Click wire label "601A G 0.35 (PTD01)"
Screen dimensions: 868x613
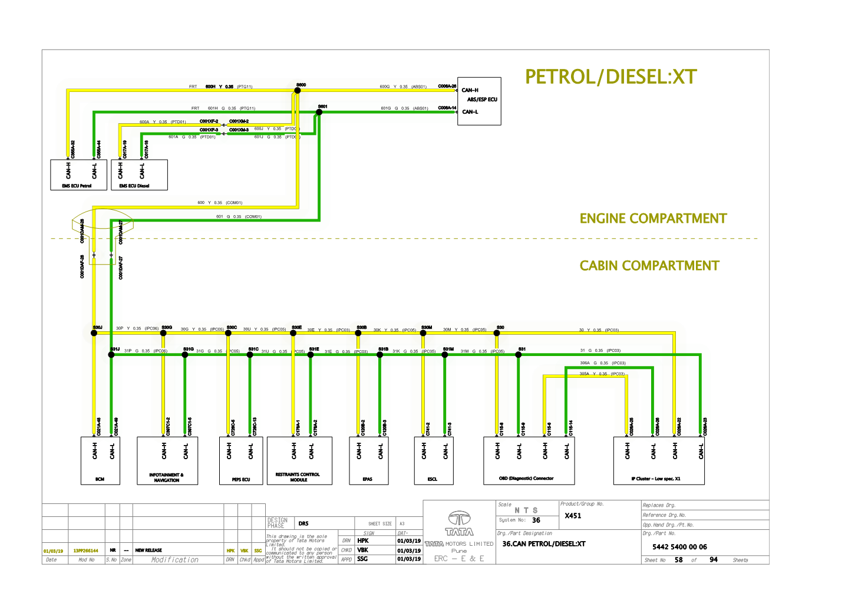point(192,137)
